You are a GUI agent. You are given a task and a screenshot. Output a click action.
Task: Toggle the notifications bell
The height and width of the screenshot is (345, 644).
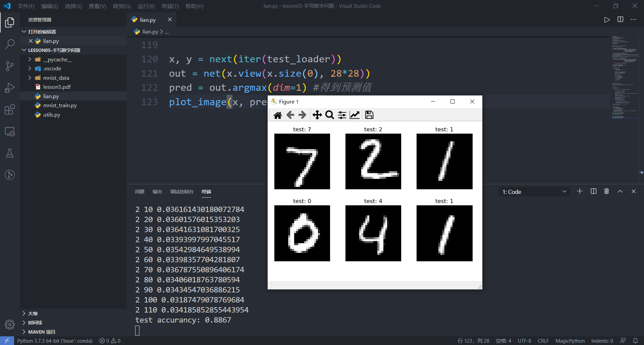pos(636,341)
